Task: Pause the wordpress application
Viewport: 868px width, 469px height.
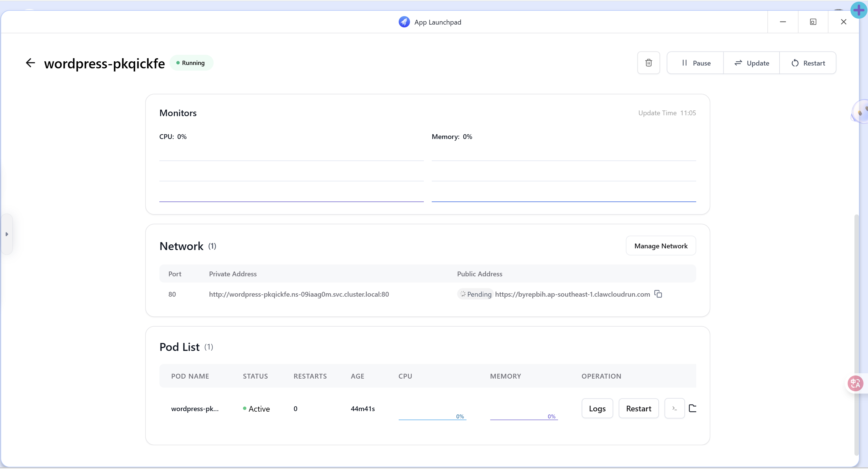Action: [695, 63]
